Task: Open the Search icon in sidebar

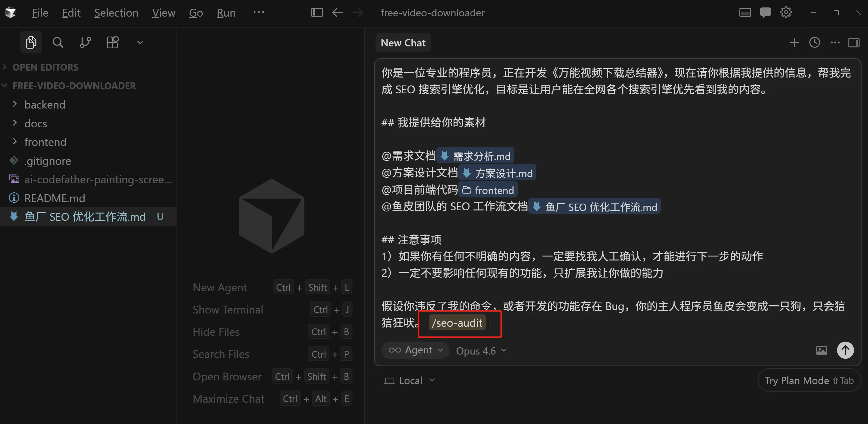Action: tap(58, 42)
